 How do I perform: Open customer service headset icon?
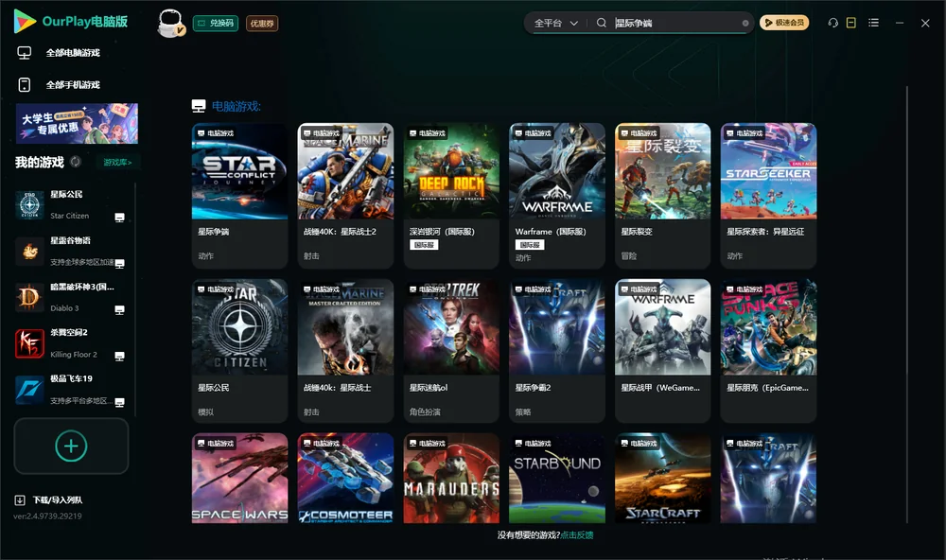coord(833,23)
